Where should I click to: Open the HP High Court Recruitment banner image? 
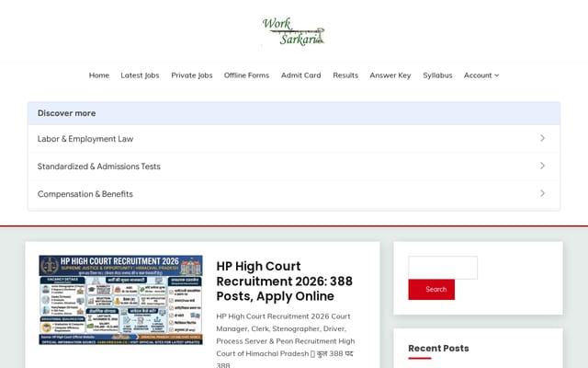120,300
